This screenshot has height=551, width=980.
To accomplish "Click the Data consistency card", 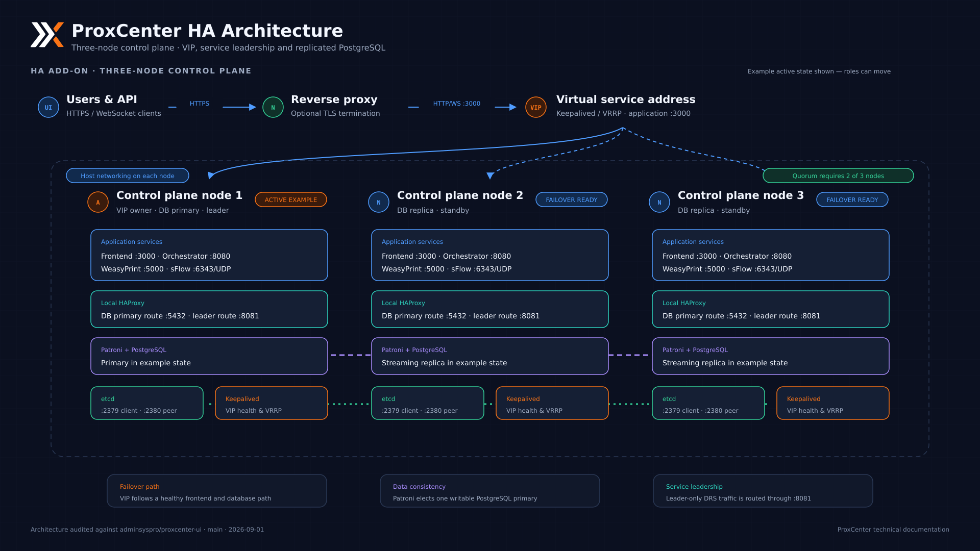I will pos(490,491).
